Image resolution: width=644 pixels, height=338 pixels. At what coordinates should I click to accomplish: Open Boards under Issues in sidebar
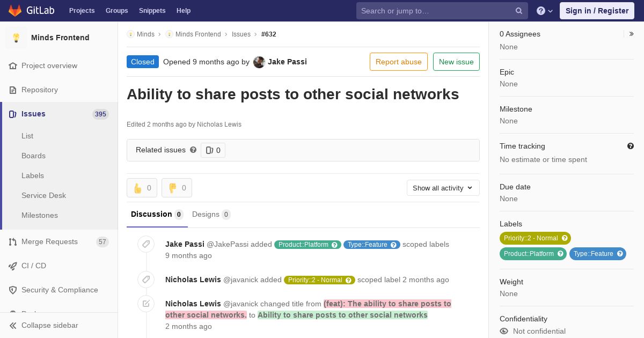[x=33, y=156]
